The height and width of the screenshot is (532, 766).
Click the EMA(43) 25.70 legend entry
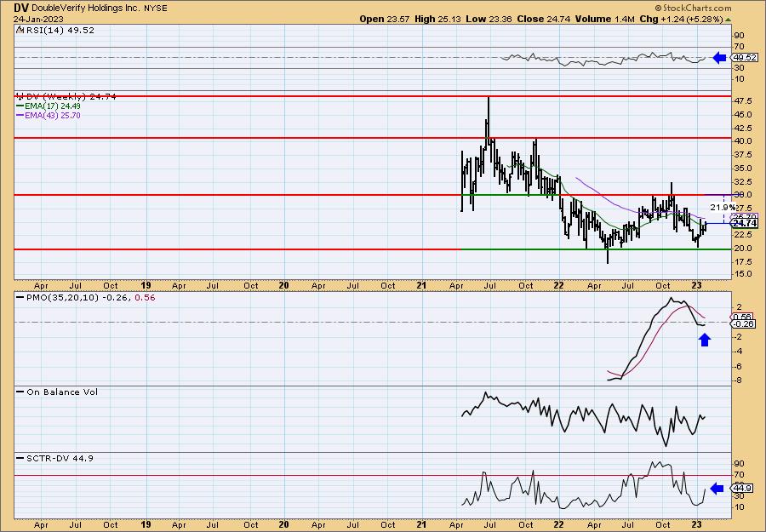click(52, 116)
